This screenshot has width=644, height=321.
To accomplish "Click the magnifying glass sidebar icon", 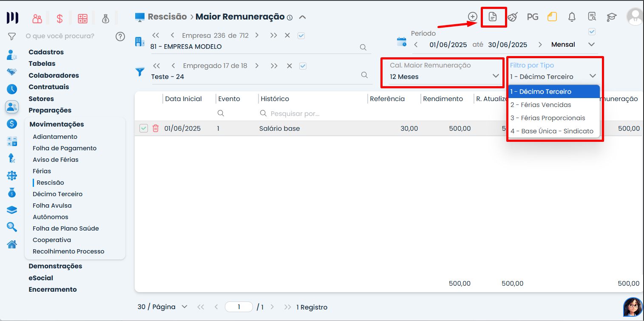I will 12,227.
